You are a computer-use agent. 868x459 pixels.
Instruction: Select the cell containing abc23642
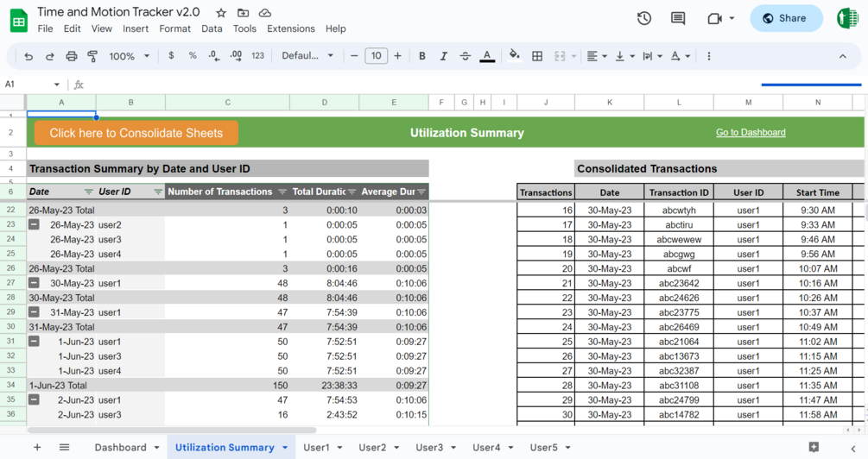679,283
